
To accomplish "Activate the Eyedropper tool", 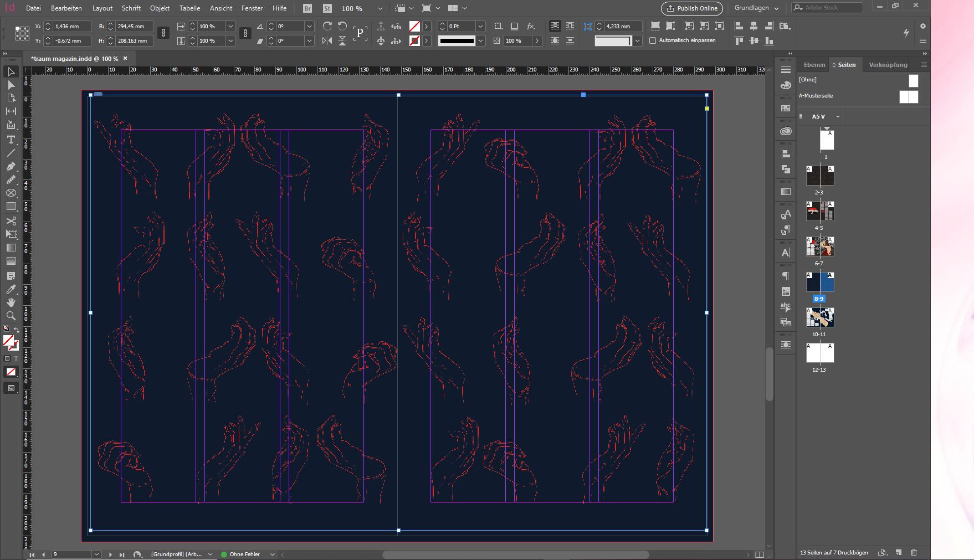I will pos(11,290).
